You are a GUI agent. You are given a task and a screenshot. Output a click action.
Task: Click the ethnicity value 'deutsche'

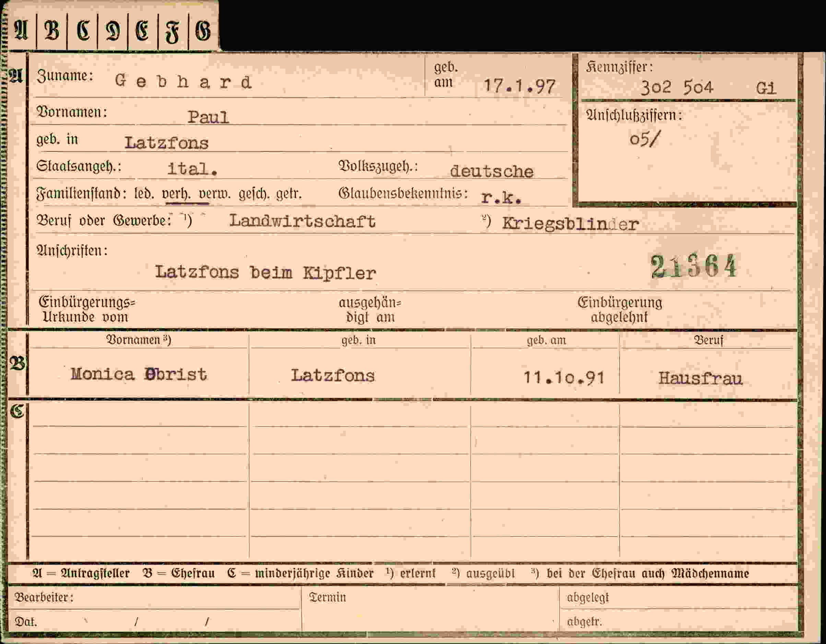tap(492, 172)
